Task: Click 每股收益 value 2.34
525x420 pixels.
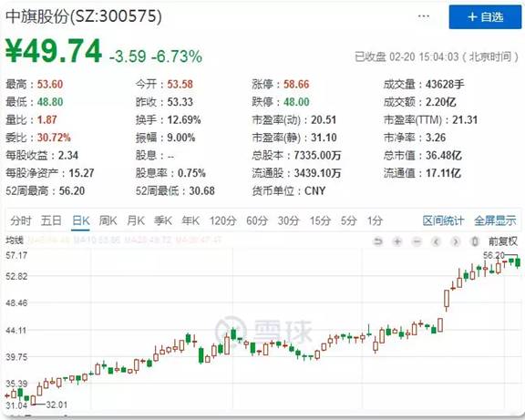Action: click(x=68, y=155)
